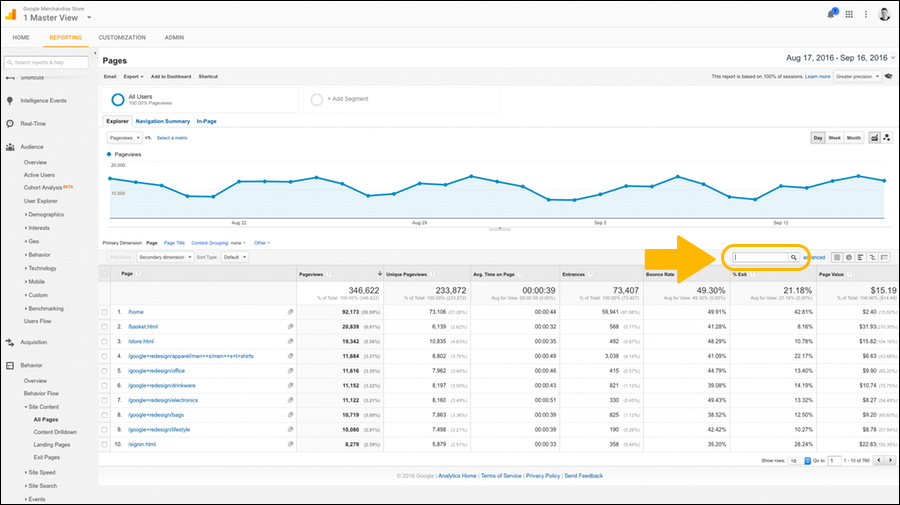
Task: Select the Explorer tab
Action: coord(117,121)
